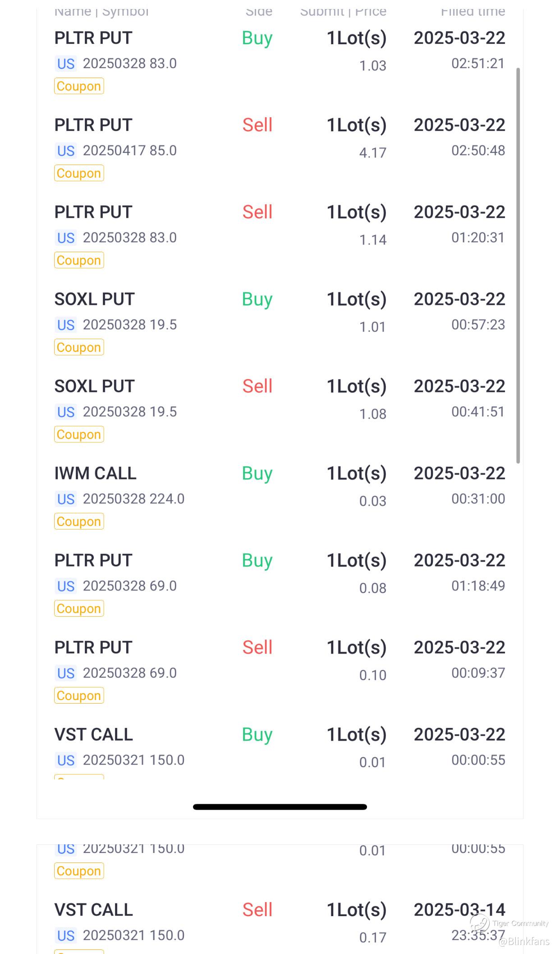The width and height of the screenshot is (560, 954).
Task: Tap the Sell label on the 01:20:31 order
Action: pyautogui.click(x=257, y=212)
